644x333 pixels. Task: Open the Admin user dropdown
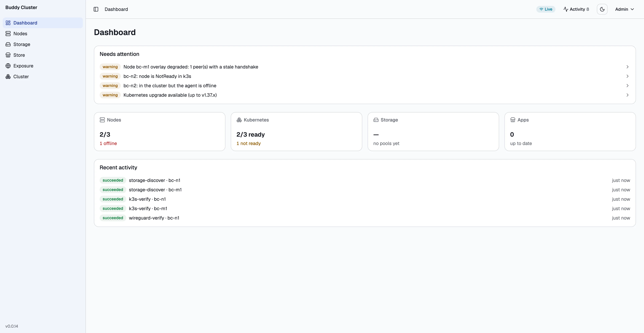click(625, 9)
